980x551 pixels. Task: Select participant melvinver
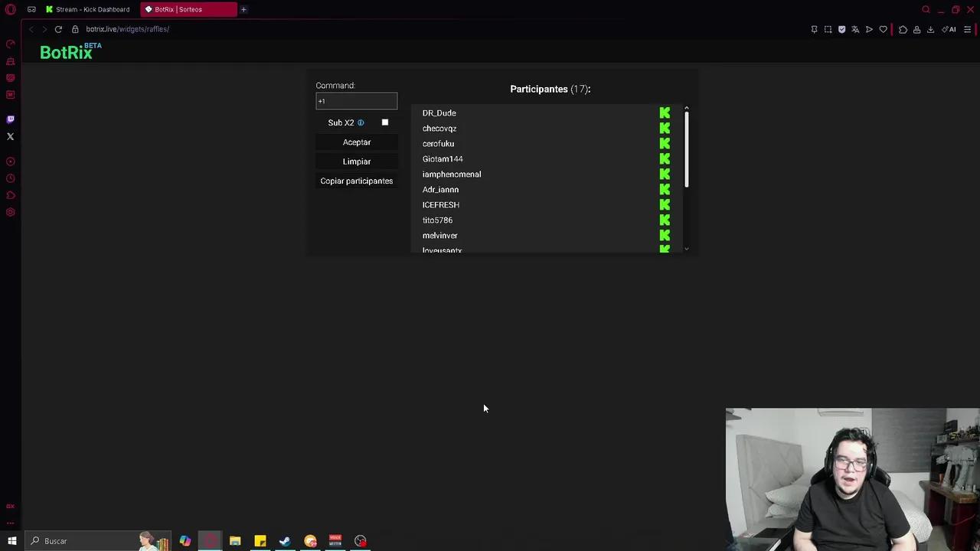pos(440,235)
